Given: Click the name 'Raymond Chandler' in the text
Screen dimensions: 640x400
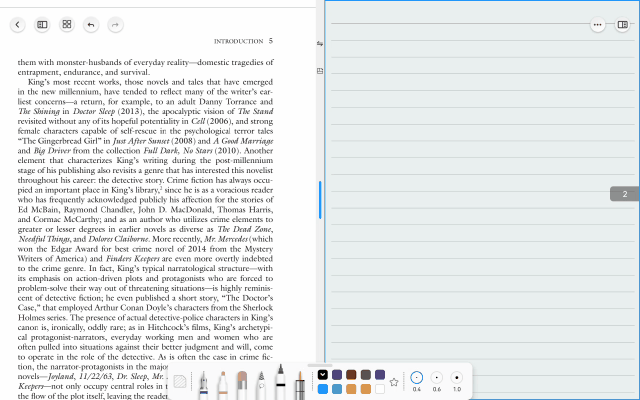Looking at the screenshot, I should (x=98, y=210).
